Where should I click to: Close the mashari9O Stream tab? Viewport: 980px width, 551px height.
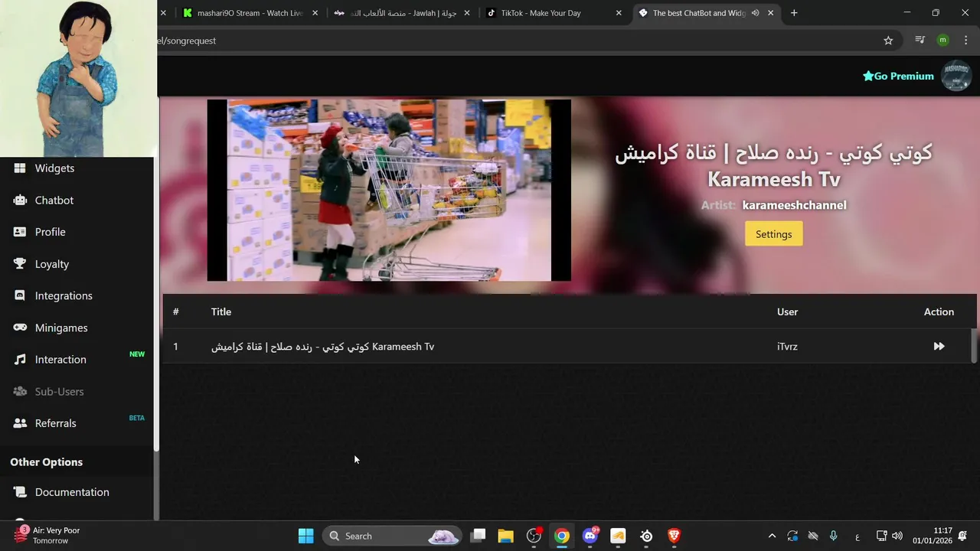[315, 13]
